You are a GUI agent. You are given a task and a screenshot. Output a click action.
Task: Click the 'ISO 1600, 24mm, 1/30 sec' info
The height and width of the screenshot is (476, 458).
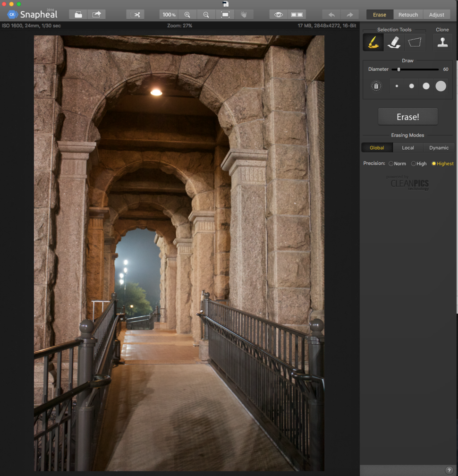(31, 26)
